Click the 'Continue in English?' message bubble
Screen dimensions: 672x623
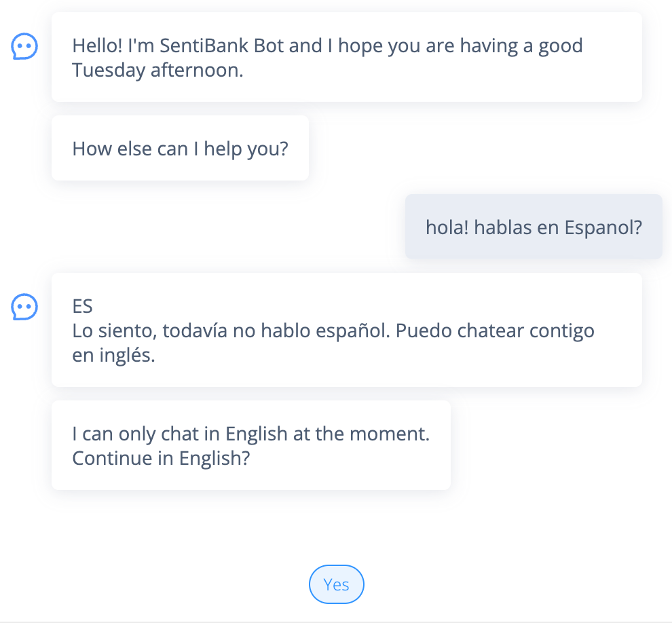click(x=250, y=445)
